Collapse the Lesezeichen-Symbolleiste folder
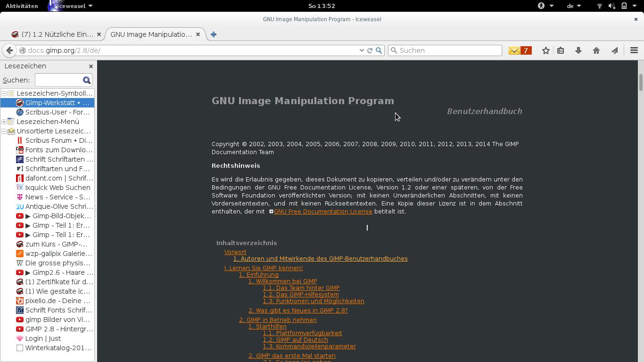Image resolution: width=644 pixels, height=362 pixels. tap(4, 93)
